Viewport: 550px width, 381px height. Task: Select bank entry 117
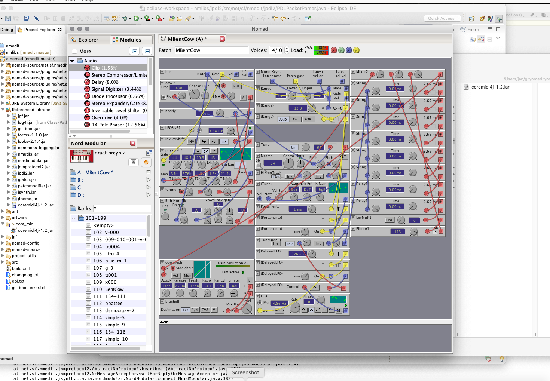[x=108, y=339]
